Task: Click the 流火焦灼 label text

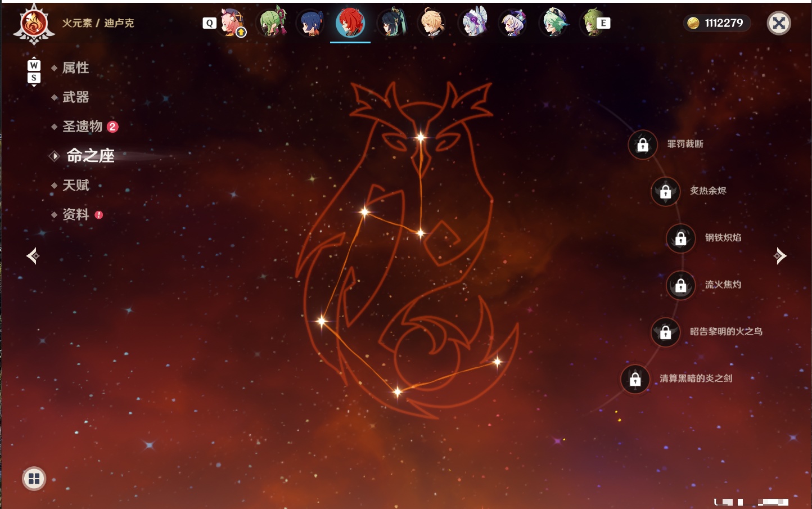Action: tap(723, 285)
